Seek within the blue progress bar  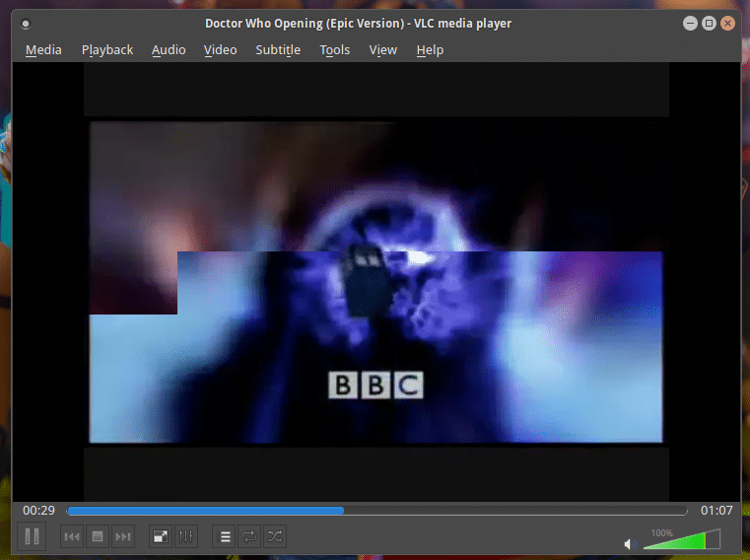click(376, 511)
